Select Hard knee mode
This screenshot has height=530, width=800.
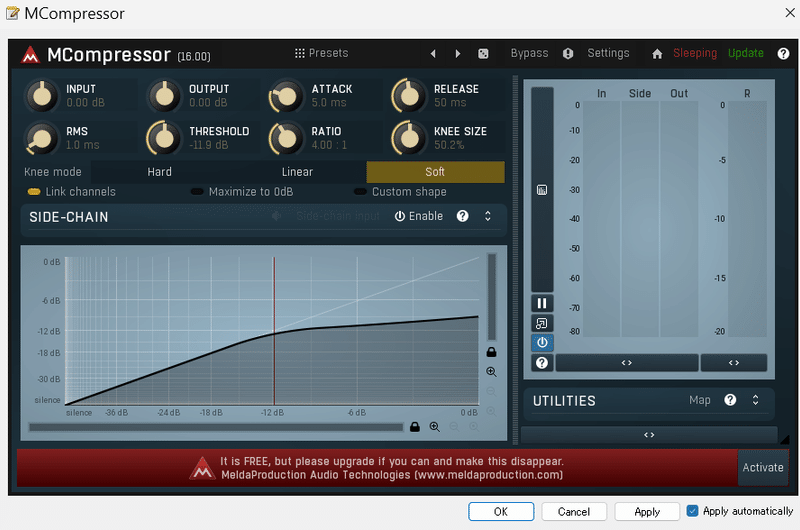(160, 172)
